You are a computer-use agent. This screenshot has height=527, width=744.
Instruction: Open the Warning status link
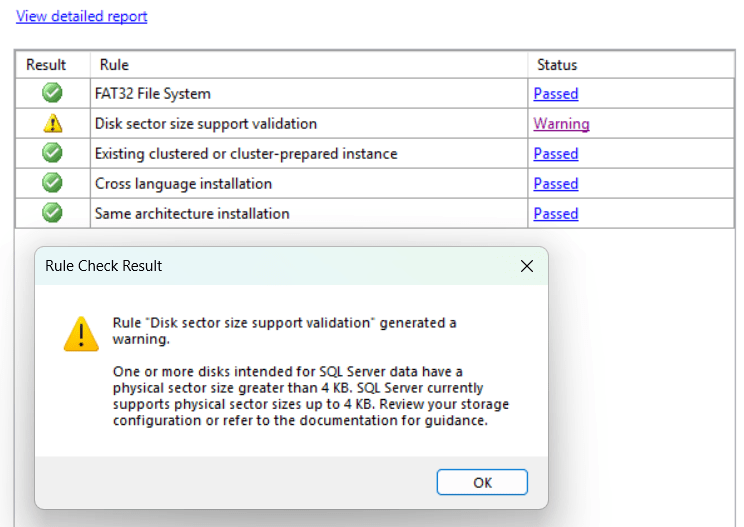[x=561, y=124]
